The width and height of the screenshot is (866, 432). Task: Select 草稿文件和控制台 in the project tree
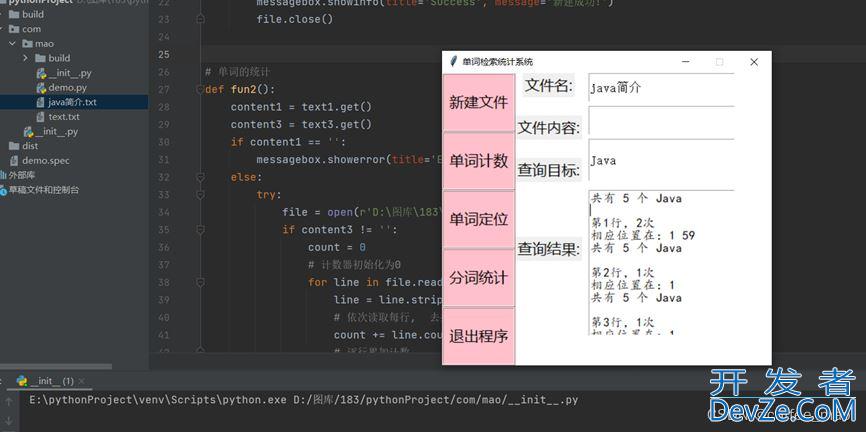(x=44, y=189)
